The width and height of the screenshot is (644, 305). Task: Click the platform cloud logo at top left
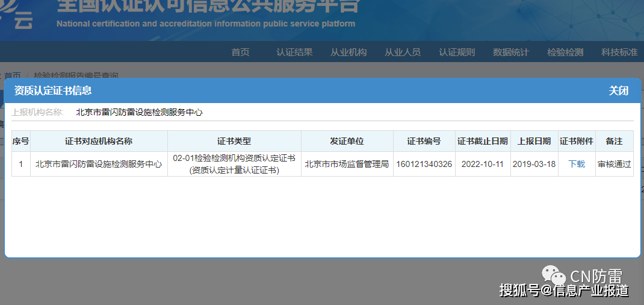click(x=16, y=14)
